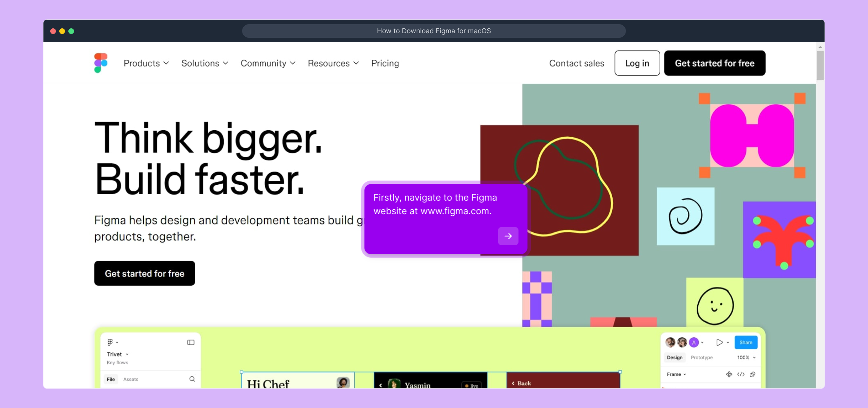Open the Pricing page link
This screenshot has height=408, width=868.
(x=385, y=63)
